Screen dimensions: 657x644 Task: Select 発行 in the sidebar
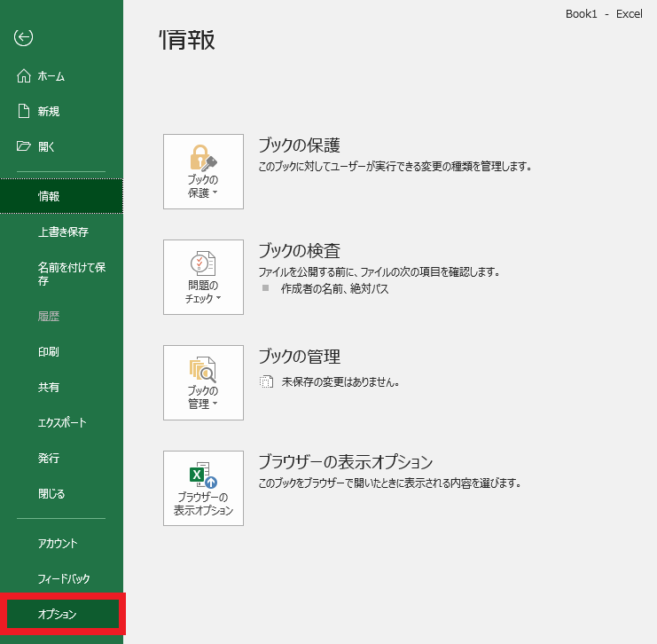61,458
